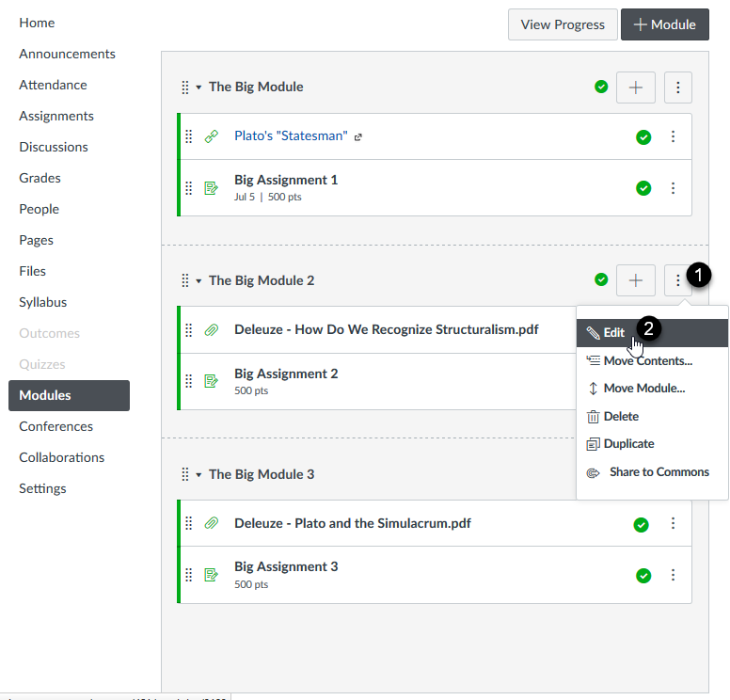This screenshot has height=700, width=730.
Task: Click the assignment icon beside Big Assignment 2
Action: click(212, 381)
